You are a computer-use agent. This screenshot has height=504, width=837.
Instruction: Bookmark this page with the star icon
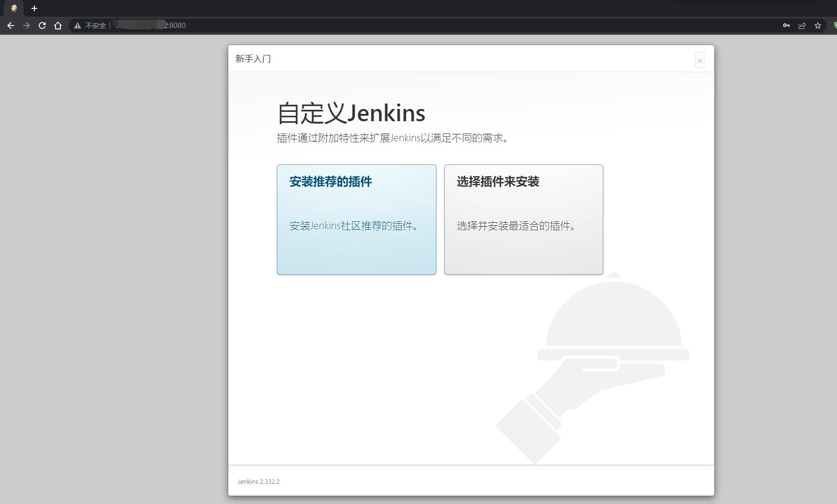(x=818, y=26)
